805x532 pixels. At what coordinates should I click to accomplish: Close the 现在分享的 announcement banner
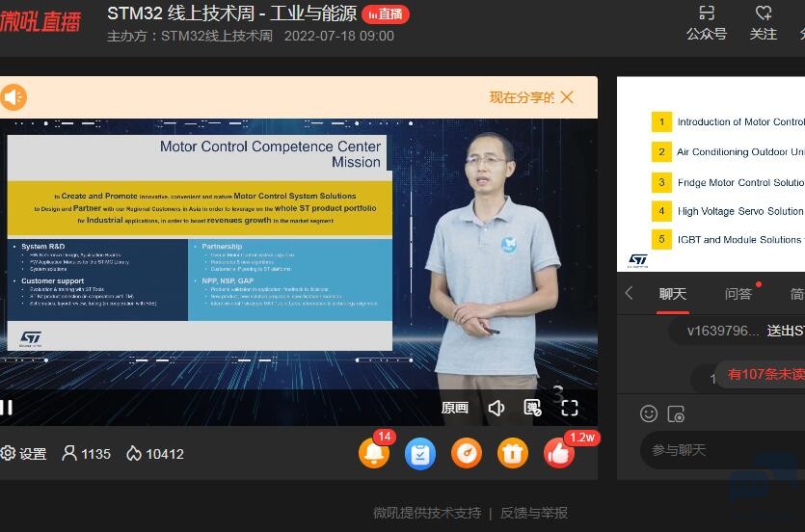coord(567,97)
